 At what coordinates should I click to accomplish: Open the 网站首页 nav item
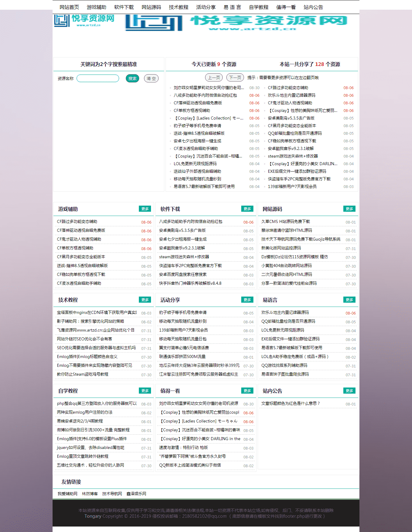(69, 7)
